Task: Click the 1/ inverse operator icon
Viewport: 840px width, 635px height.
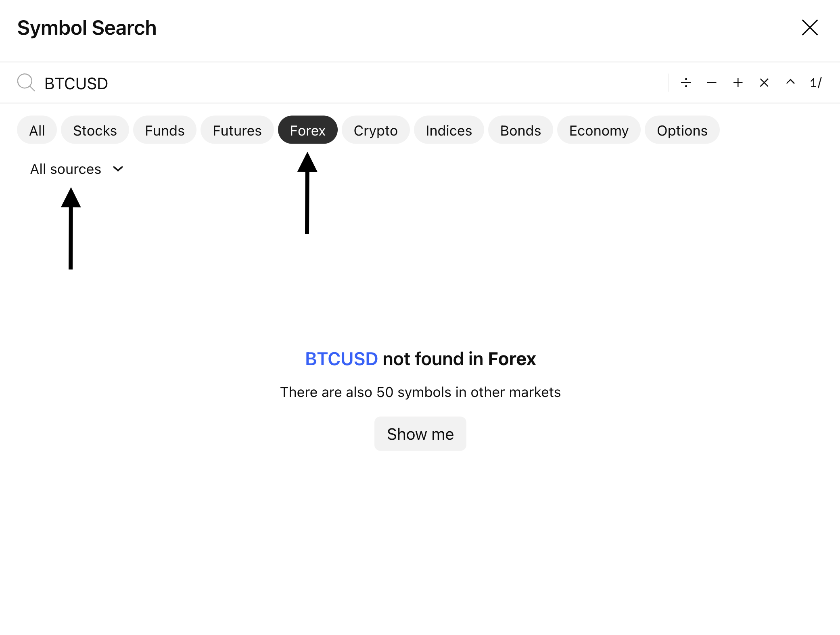Action: 816,83
